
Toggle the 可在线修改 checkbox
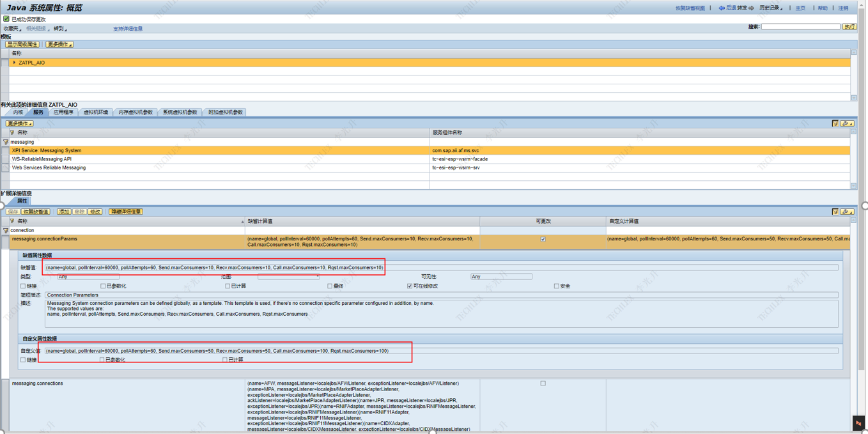pos(410,286)
